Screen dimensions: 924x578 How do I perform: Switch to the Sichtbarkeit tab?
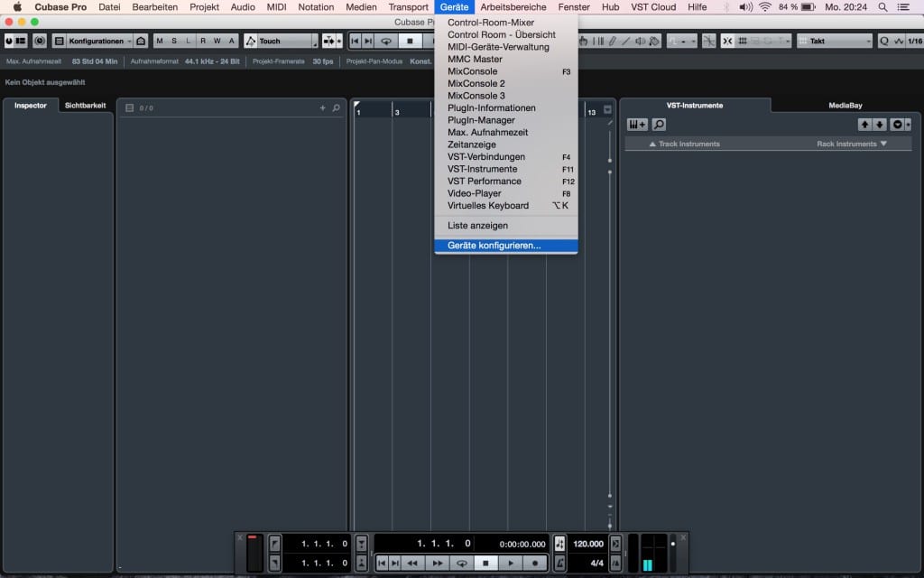coord(86,106)
